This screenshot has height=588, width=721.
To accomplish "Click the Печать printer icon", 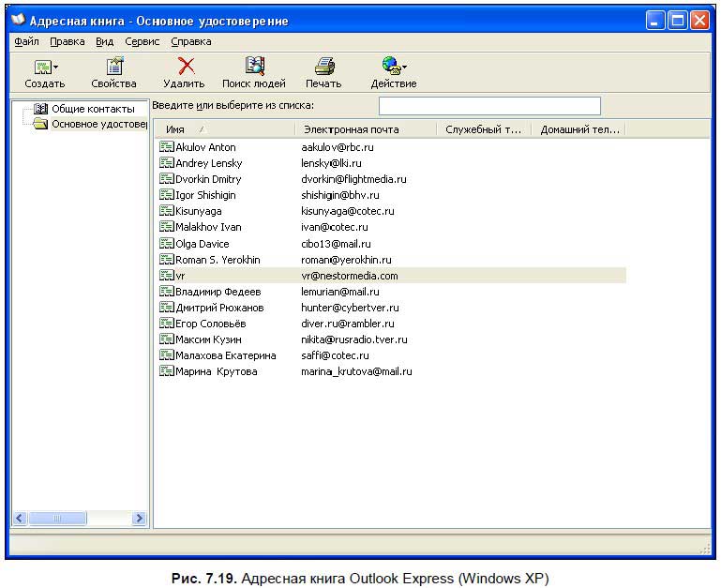I will tap(324, 67).
